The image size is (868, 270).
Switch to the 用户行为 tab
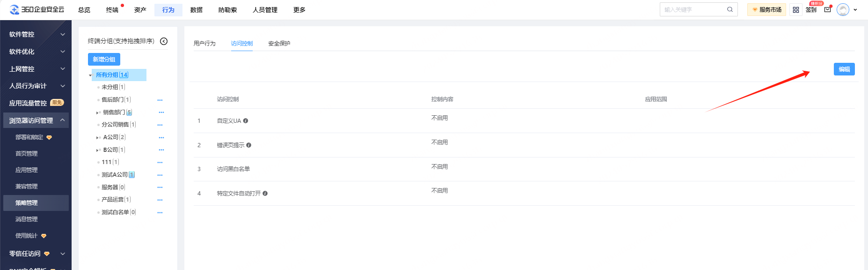[204, 44]
